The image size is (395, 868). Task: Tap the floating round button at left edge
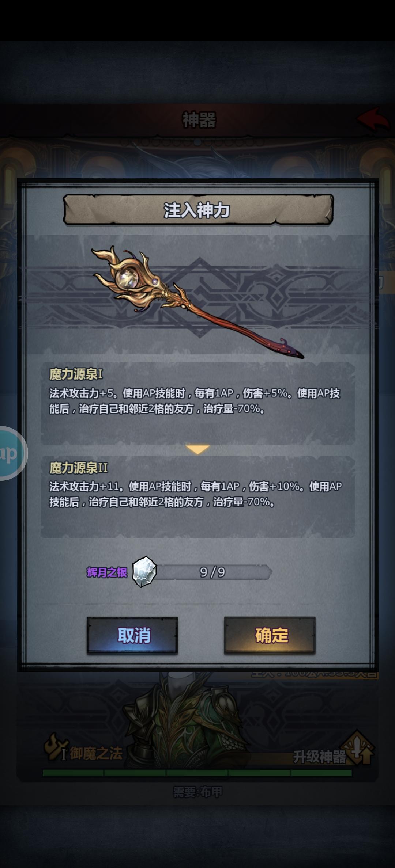tap(11, 453)
